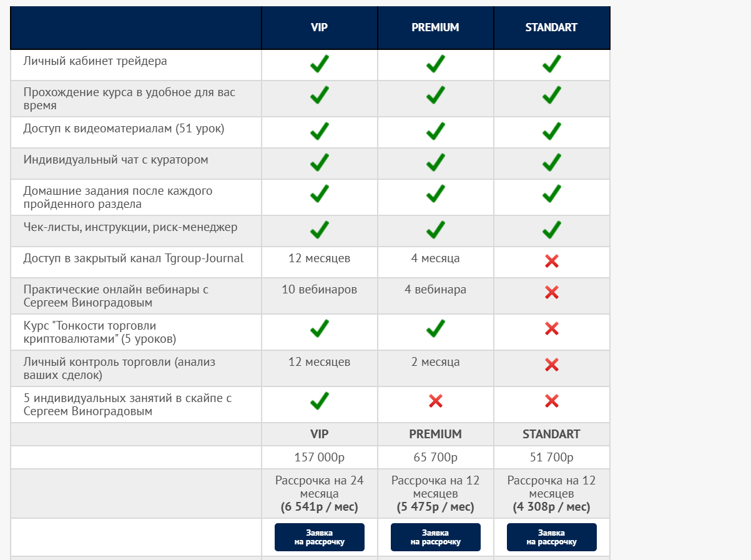Click STANDART red cross for Личный контроль торговли
751x560 pixels.
552,365
